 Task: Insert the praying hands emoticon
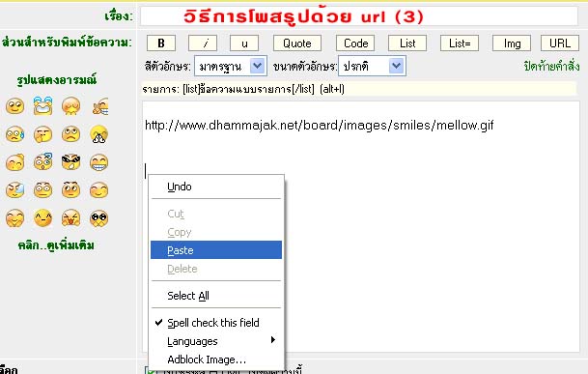pos(99,134)
